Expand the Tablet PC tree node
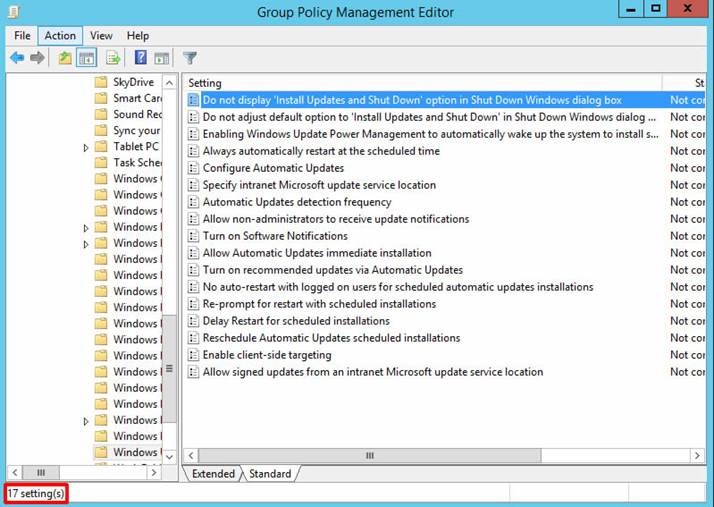This screenshot has width=714, height=507. click(86, 148)
